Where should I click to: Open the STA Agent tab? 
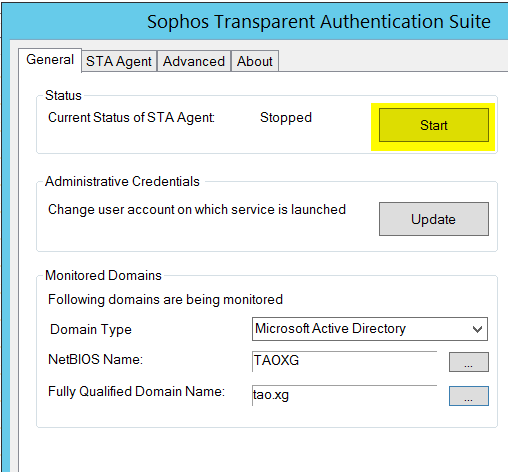(119, 61)
